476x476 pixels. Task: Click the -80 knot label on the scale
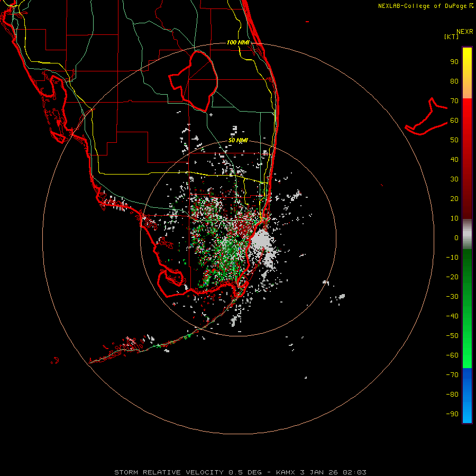(452, 395)
